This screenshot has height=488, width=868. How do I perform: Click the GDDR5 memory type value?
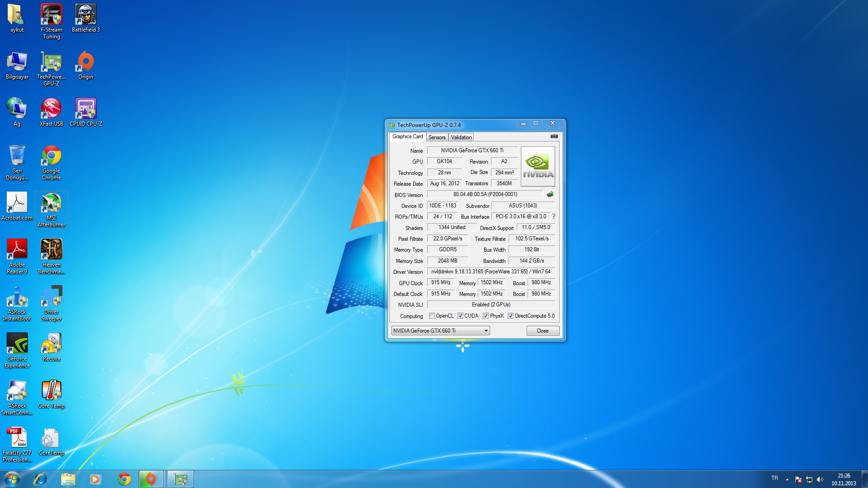448,249
